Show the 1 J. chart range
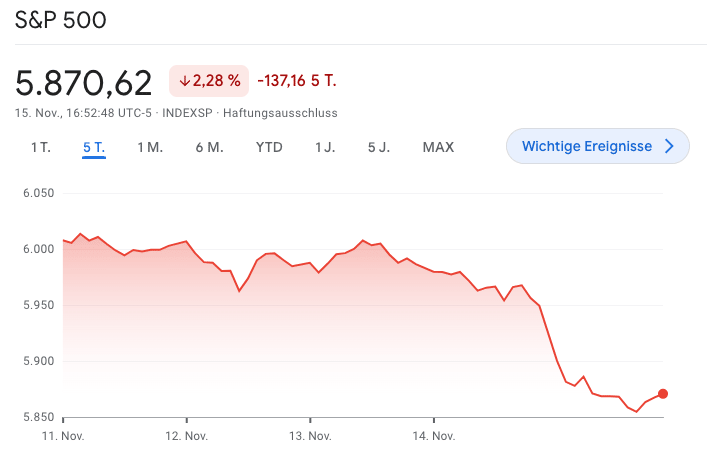This screenshot has height=453, width=707. [325, 147]
